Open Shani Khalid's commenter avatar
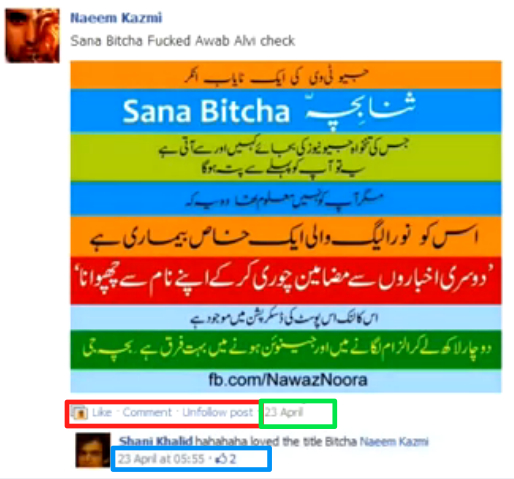Viewport: 514px width, 479px height. (93, 450)
